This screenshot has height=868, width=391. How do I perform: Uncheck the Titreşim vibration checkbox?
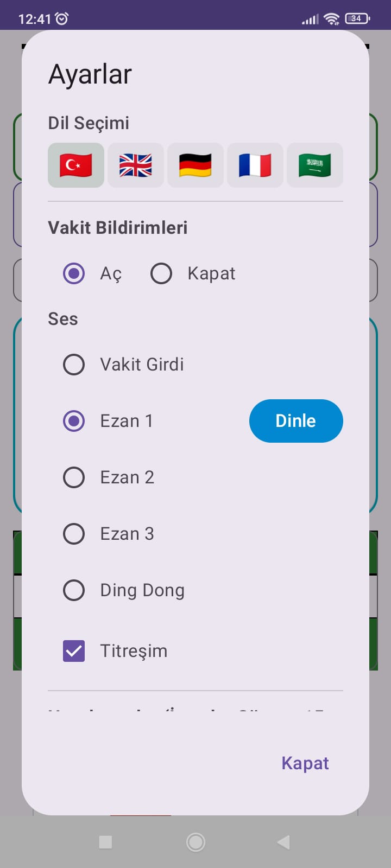pos(74,651)
